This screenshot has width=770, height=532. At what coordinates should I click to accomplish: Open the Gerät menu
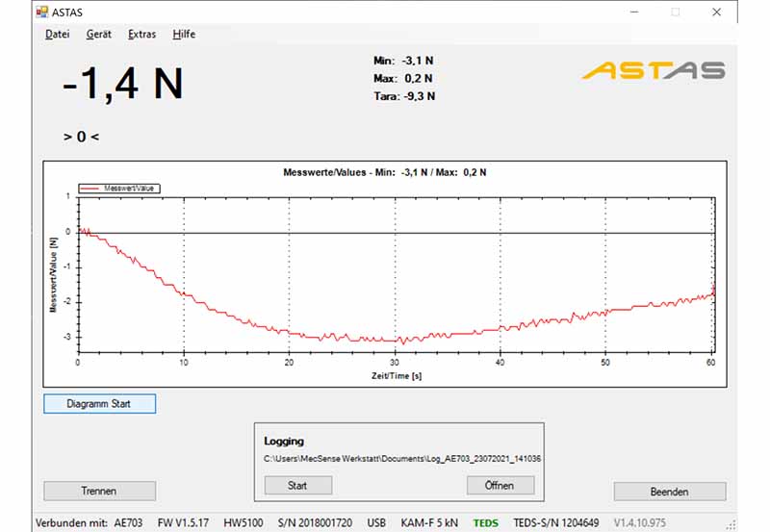[x=98, y=34]
